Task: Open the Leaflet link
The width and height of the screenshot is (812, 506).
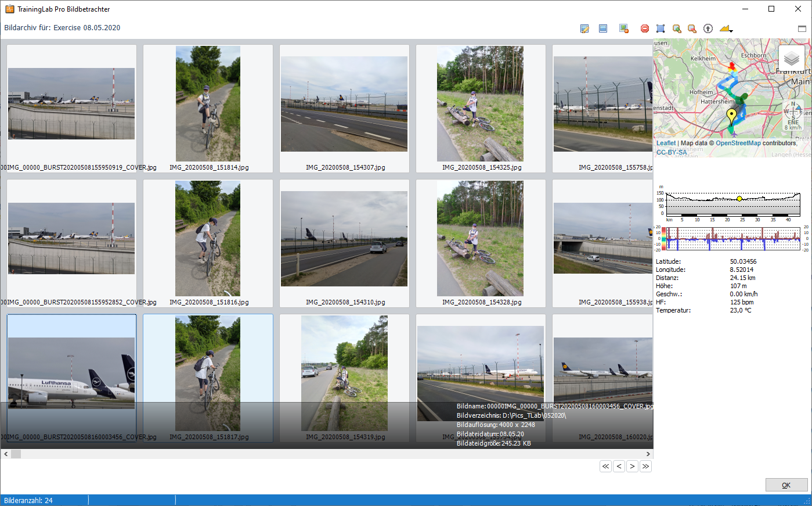Action: (x=666, y=143)
